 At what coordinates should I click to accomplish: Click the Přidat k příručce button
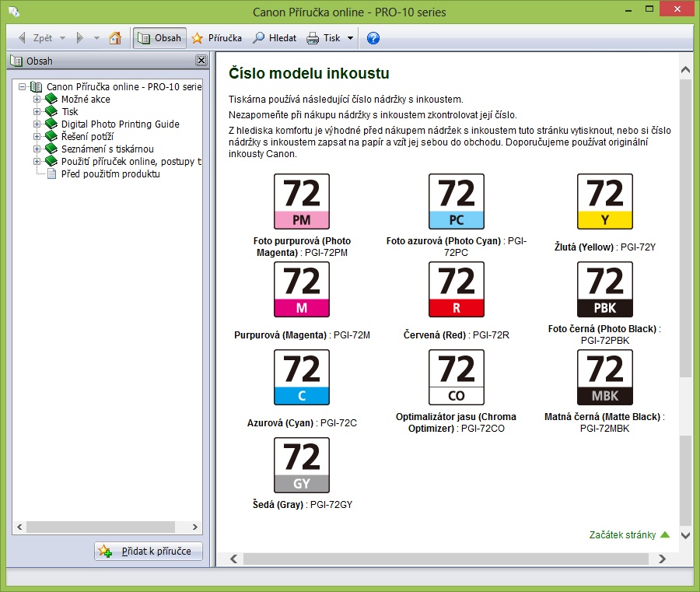tap(149, 551)
